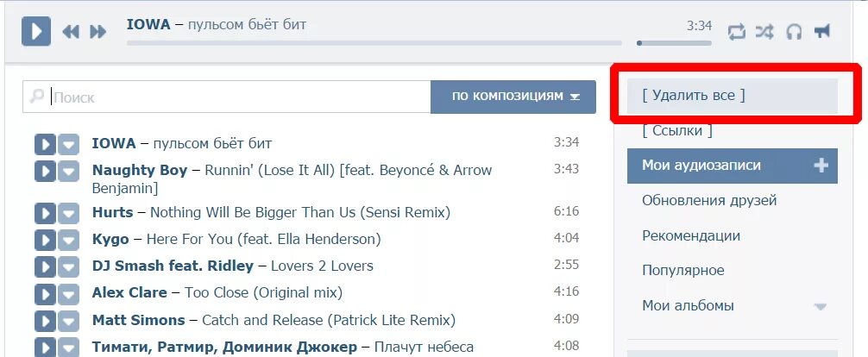Skip to the previous track

coord(71,32)
